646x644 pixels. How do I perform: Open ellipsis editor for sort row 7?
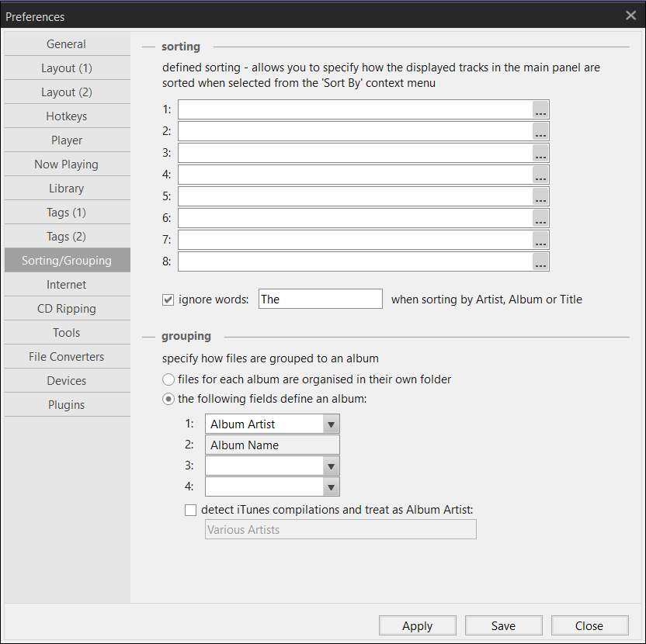tap(540, 240)
